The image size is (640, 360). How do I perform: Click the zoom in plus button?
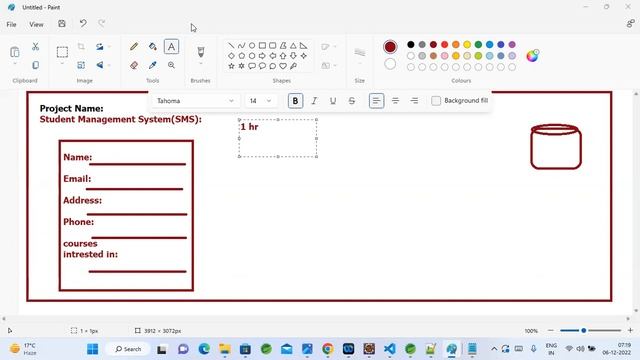pos(630,330)
